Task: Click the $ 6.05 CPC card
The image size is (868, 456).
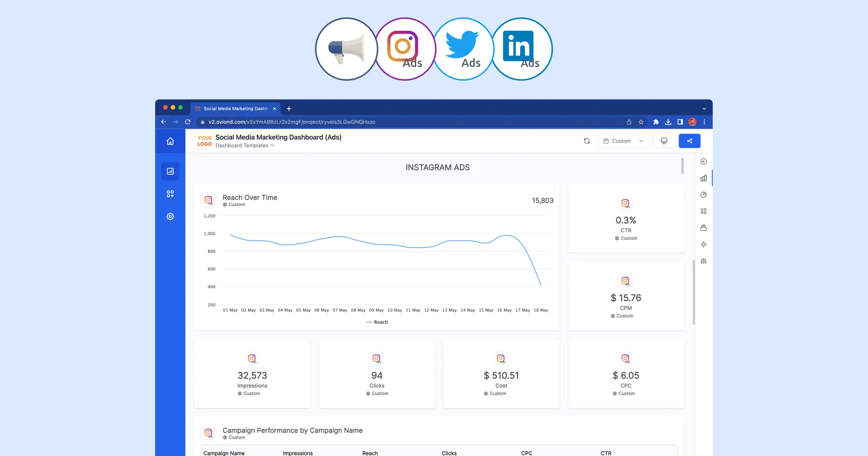Action: 626,374
